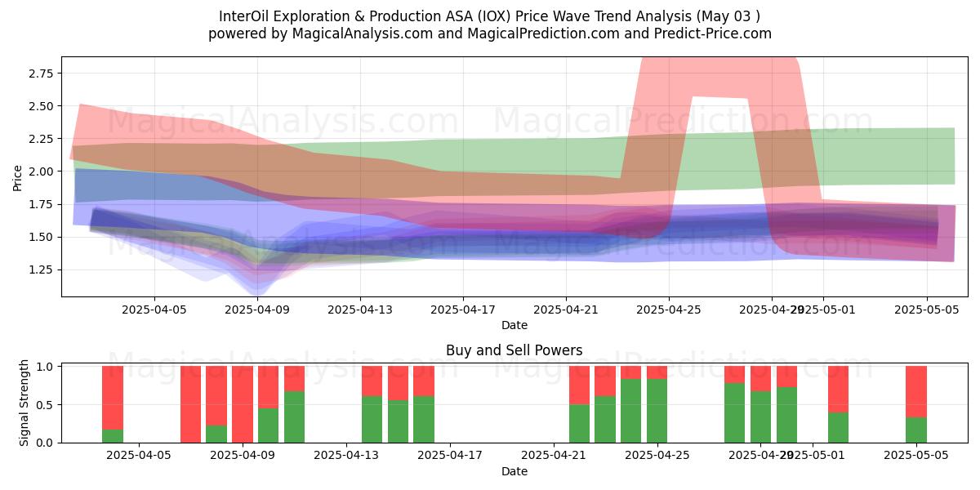This screenshot has width=980, height=490.
Task: Click the 'Price' y-axis label
Action: coord(18,176)
